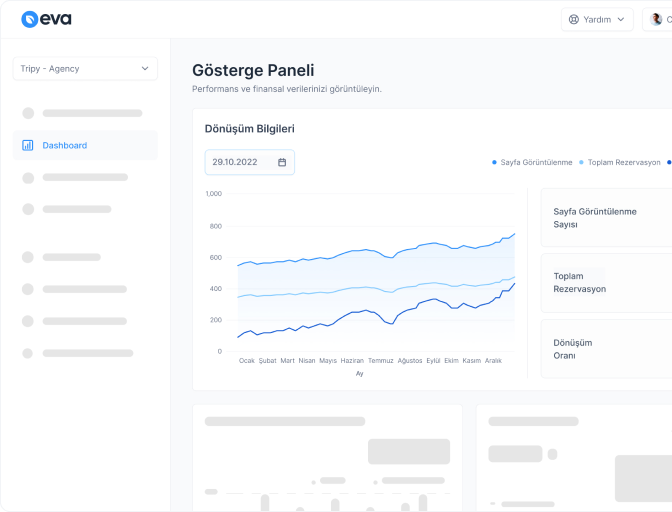Toggle Sayfa Görüntülenme series in chart legend
This screenshot has height=512, width=672.
tap(536, 162)
